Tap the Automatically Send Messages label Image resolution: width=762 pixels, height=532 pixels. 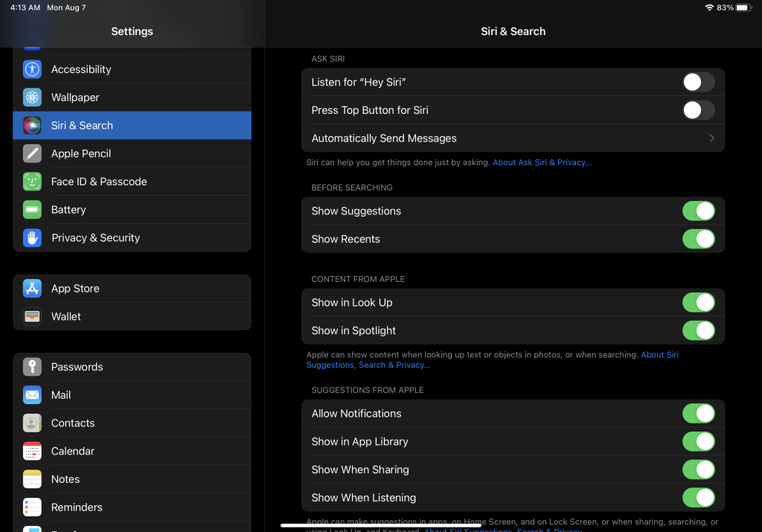(384, 138)
